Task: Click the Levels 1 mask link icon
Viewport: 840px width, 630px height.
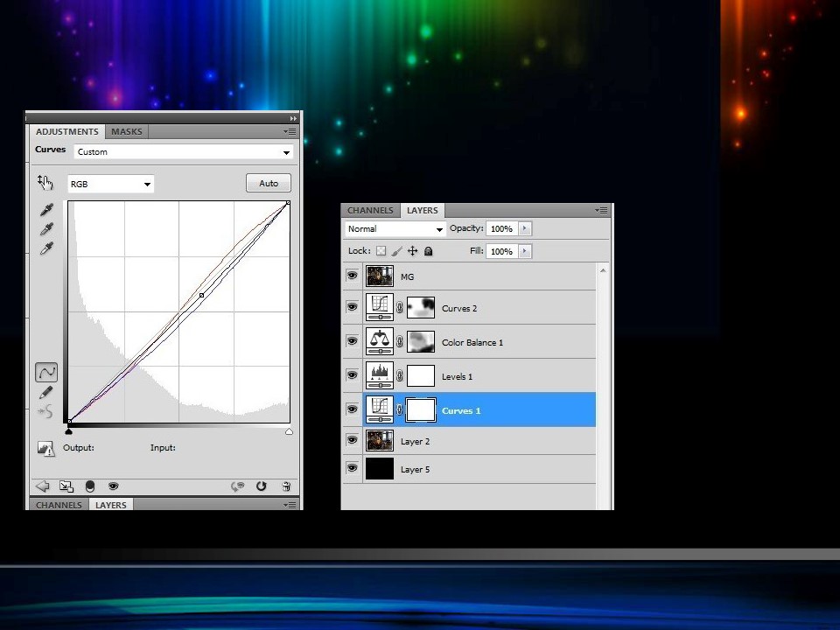Action: pos(400,376)
